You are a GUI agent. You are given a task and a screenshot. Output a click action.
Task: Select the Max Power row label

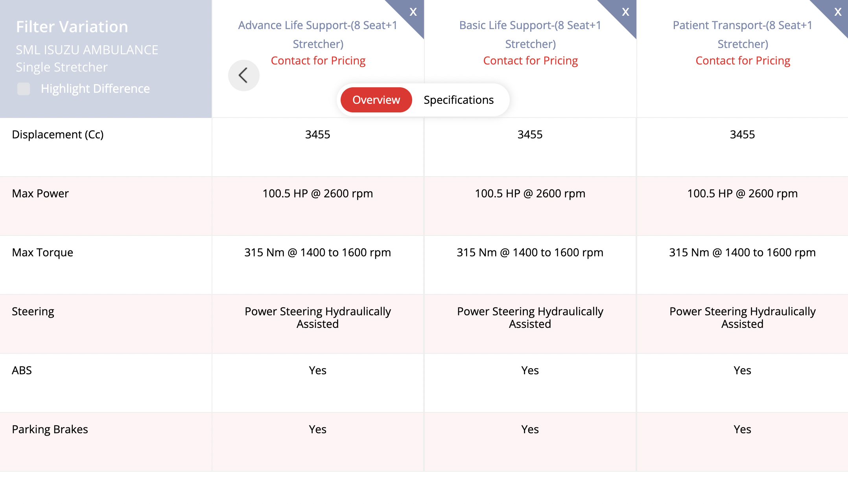point(40,193)
